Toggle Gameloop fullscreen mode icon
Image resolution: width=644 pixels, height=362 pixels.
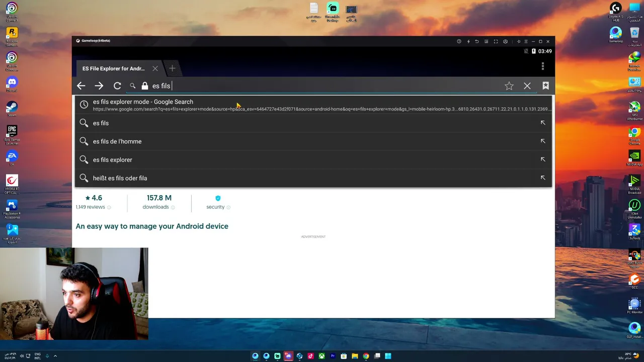pyautogui.click(x=496, y=41)
